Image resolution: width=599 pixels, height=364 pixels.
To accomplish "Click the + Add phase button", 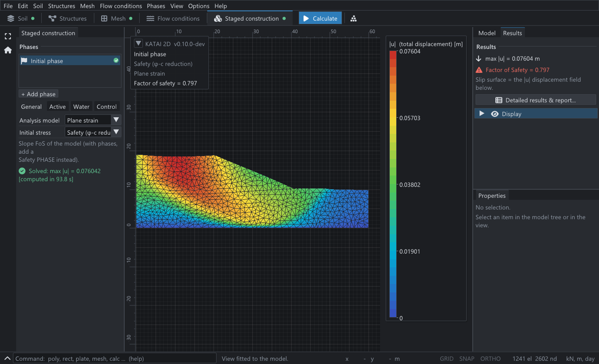I will click(x=38, y=94).
